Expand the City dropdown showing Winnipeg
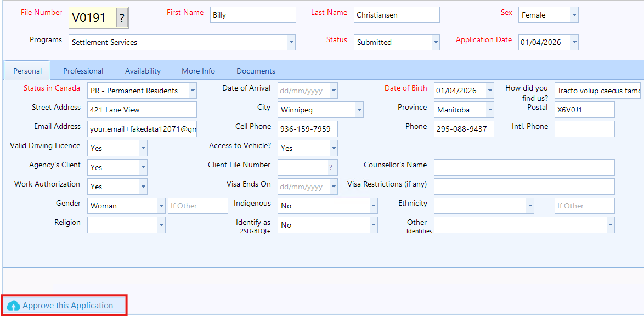This screenshot has height=316, width=644. [359, 110]
